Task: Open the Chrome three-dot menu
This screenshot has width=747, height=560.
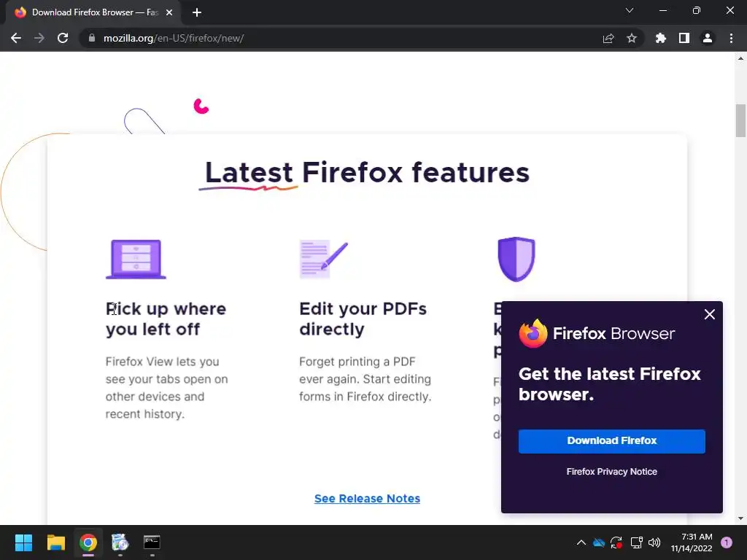Action: click(x=731, y=38)
